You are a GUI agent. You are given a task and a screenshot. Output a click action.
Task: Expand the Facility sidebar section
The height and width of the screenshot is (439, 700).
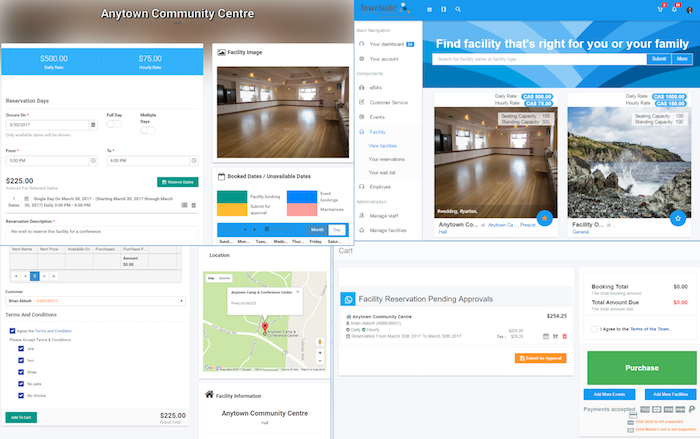(377, 132)
